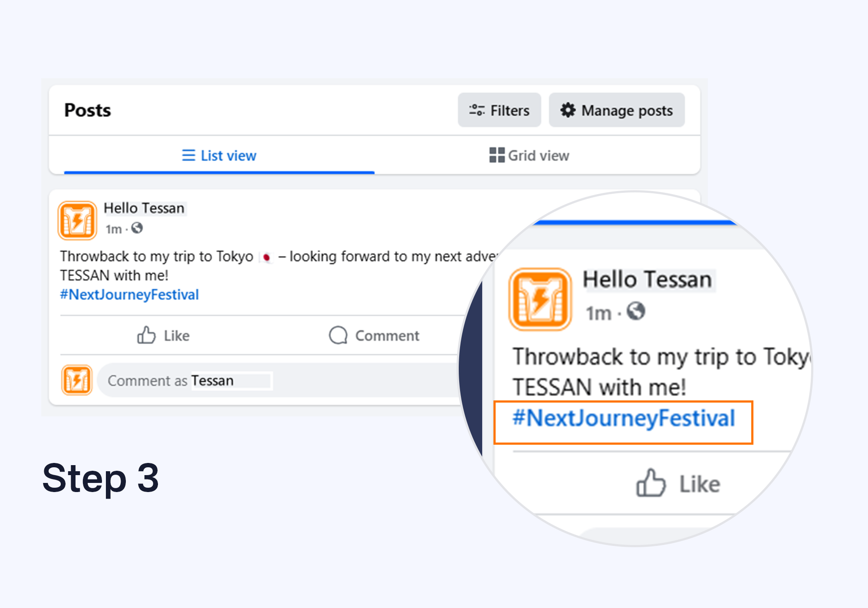The image size is (868, 608).
Task: Click the Comment speech bubble icon
Action: (x=338, y=335)
